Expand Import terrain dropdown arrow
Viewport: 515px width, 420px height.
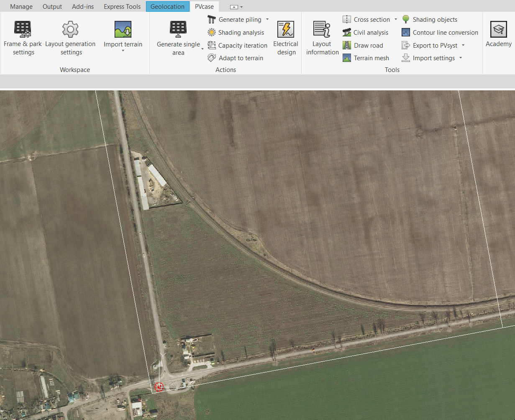(123, 51)
